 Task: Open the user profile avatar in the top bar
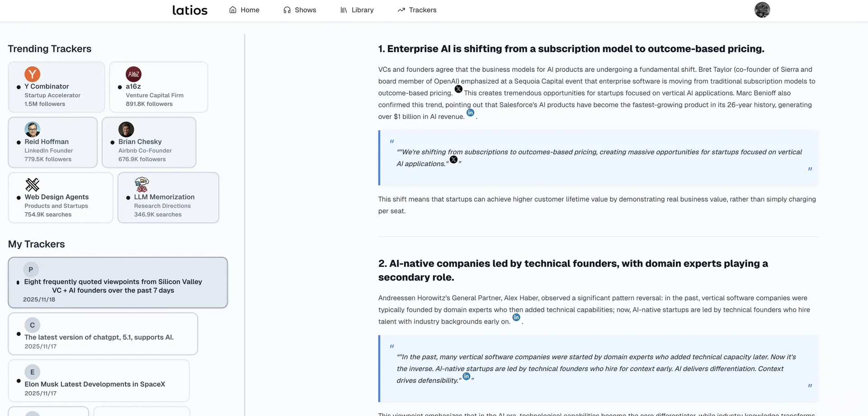point(762,10)
